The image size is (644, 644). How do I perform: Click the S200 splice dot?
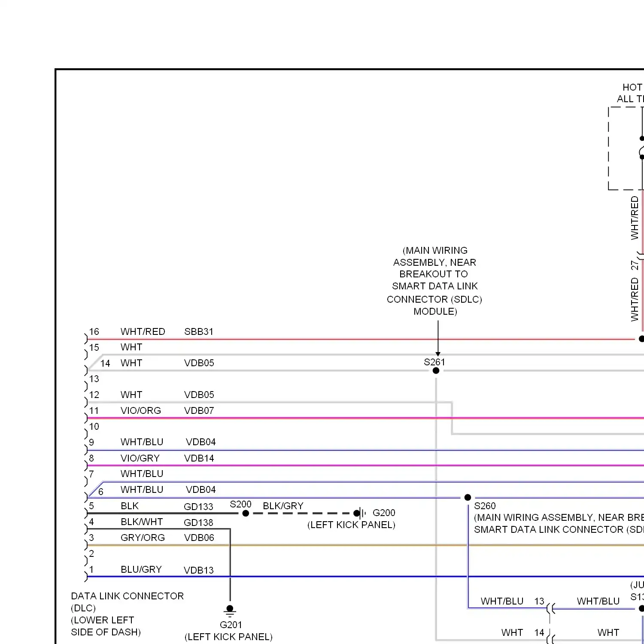click(x=246, y=513)
